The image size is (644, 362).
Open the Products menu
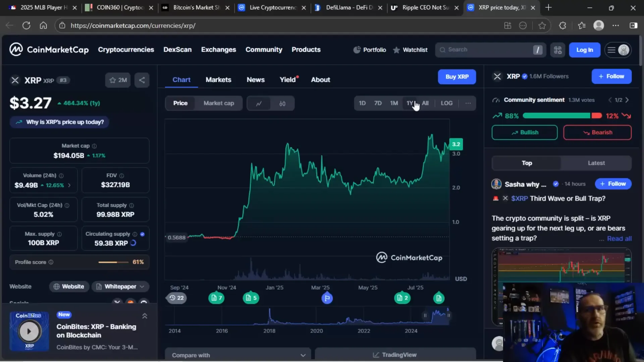pos(306,50)
